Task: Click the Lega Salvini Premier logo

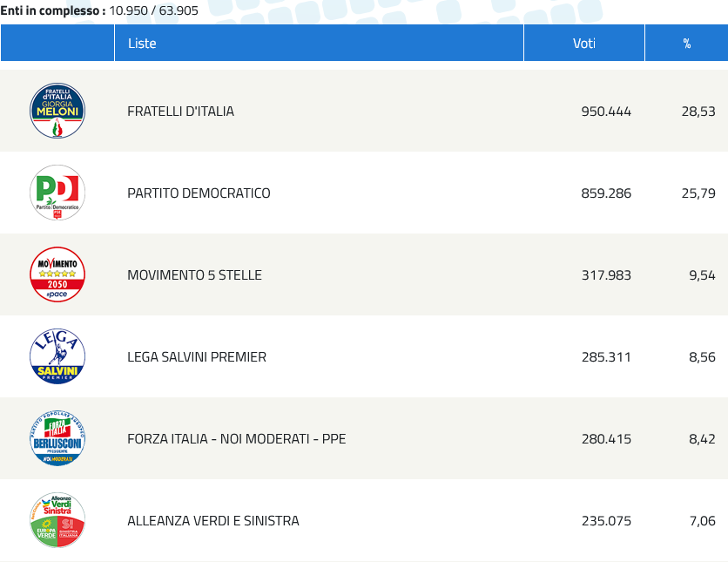Action: pyautogui.click(x=57, y=356)
